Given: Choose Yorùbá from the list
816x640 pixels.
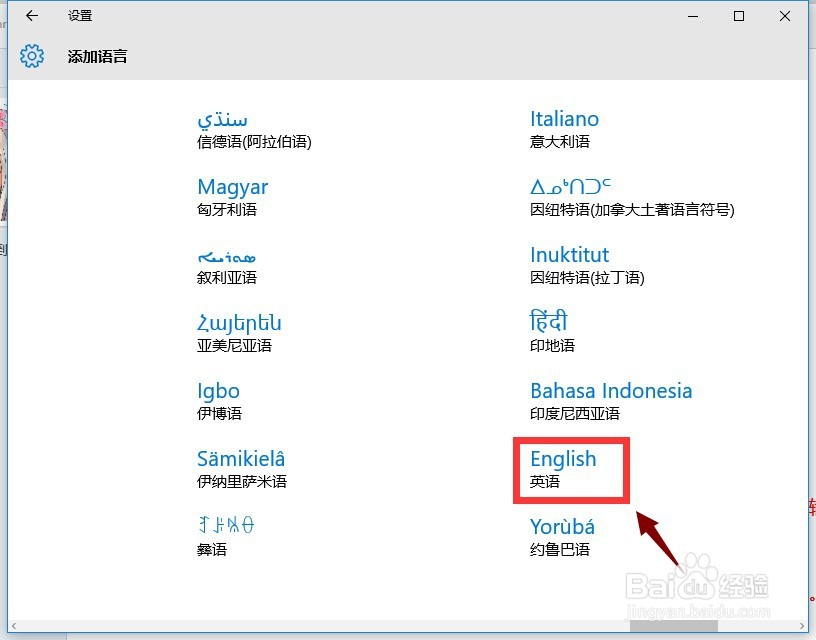Looking at the screenshot, I should click(562, 537).
